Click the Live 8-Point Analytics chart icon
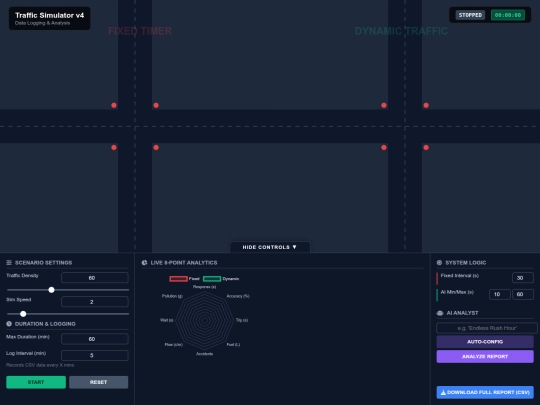 [145, 263]
